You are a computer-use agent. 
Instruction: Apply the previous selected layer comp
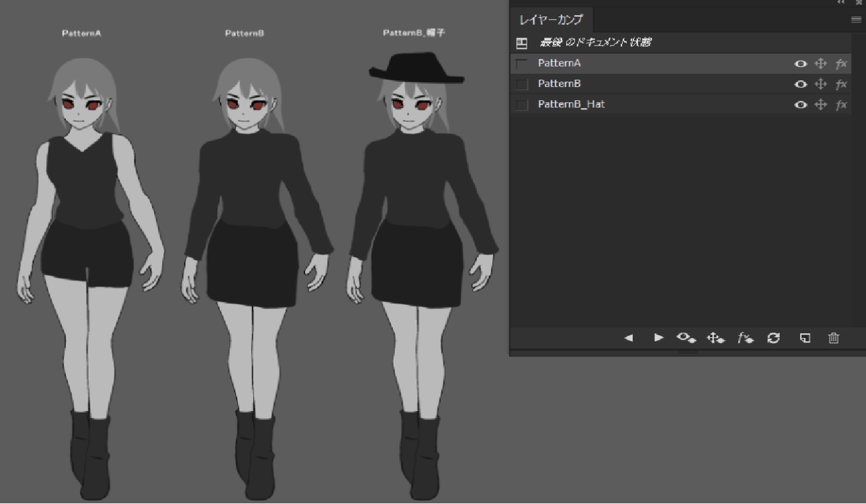(629, 338)
